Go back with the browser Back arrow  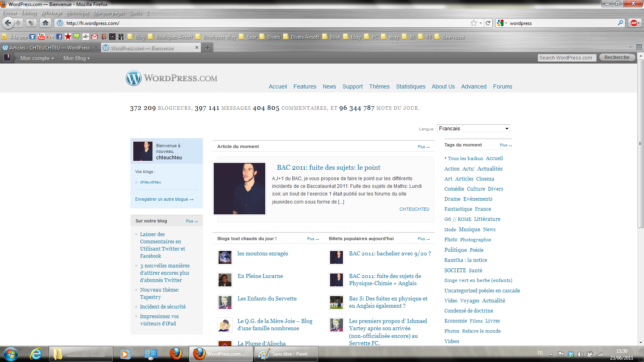click(x=8, y=23)
